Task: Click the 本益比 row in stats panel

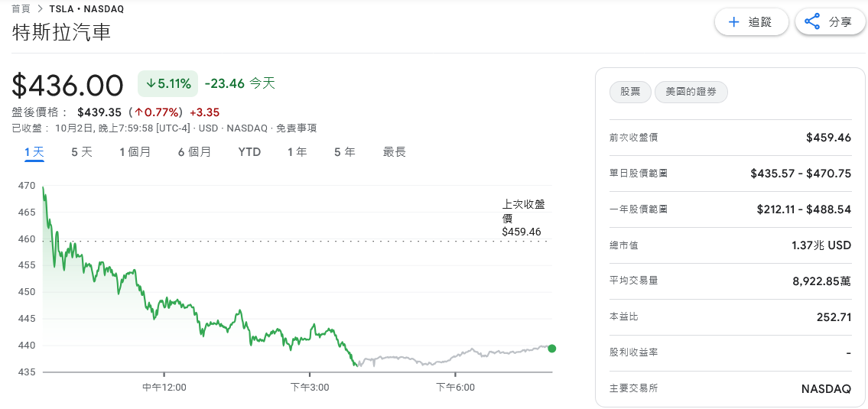Action: [730, 316]
